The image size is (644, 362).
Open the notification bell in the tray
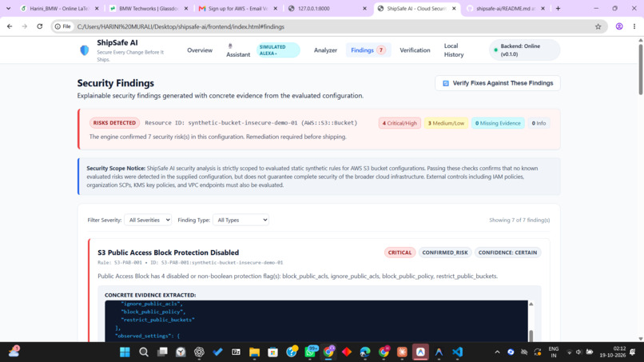[x=633, y=352]
